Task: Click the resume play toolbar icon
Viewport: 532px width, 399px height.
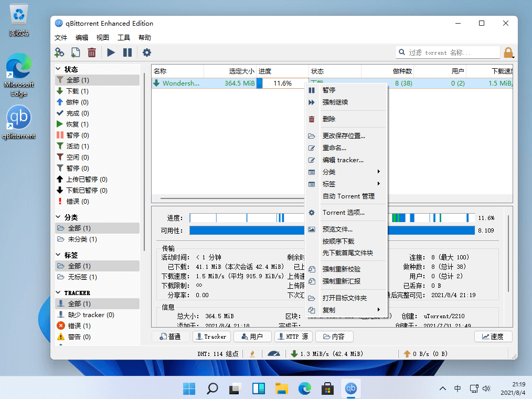Action: (111, 52)
